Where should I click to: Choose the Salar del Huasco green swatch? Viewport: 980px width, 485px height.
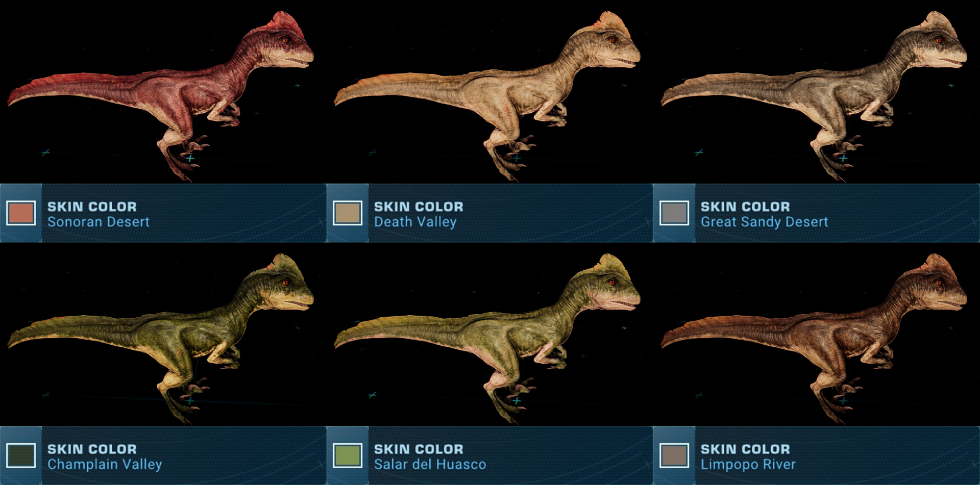(x=348, y=455)
